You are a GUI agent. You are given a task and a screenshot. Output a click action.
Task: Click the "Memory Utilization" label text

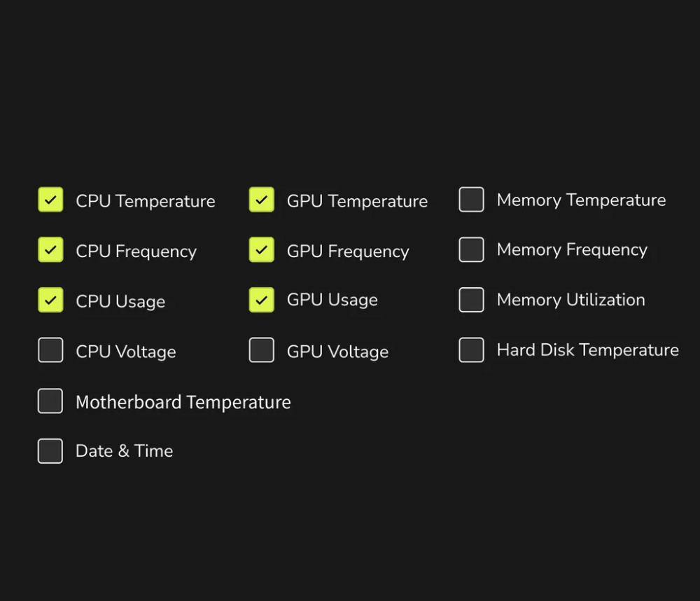(x=570, y=300)
